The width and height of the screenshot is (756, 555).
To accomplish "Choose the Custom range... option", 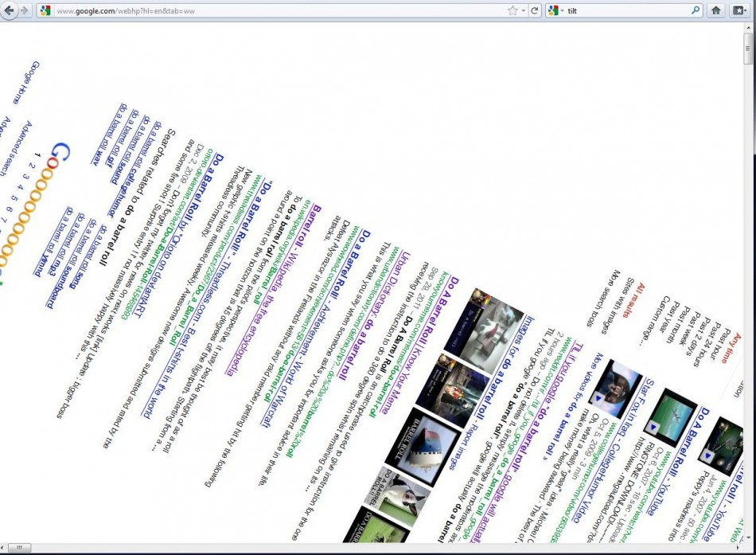I will (653, 321).
